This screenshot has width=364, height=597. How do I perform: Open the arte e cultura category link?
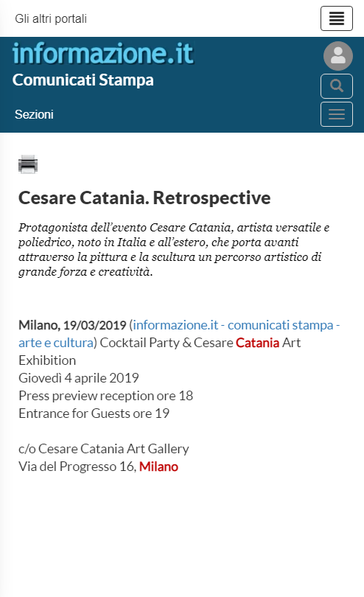click(x=56, y=343)
